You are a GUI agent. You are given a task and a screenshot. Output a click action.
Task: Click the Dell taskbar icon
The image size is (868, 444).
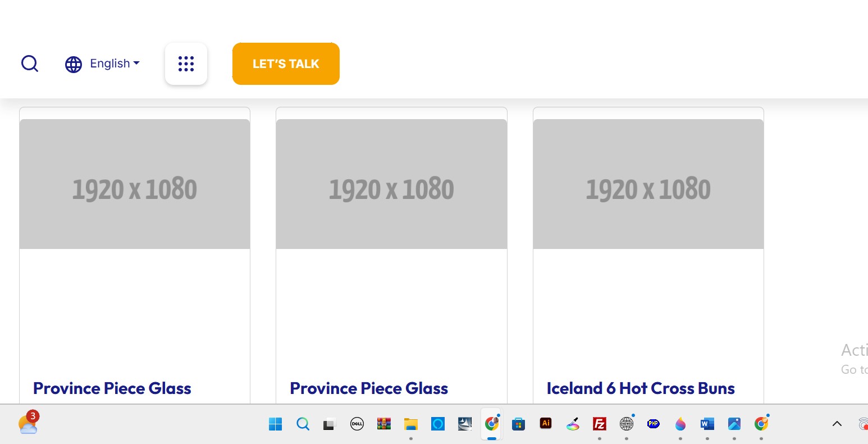pos(357,424)
